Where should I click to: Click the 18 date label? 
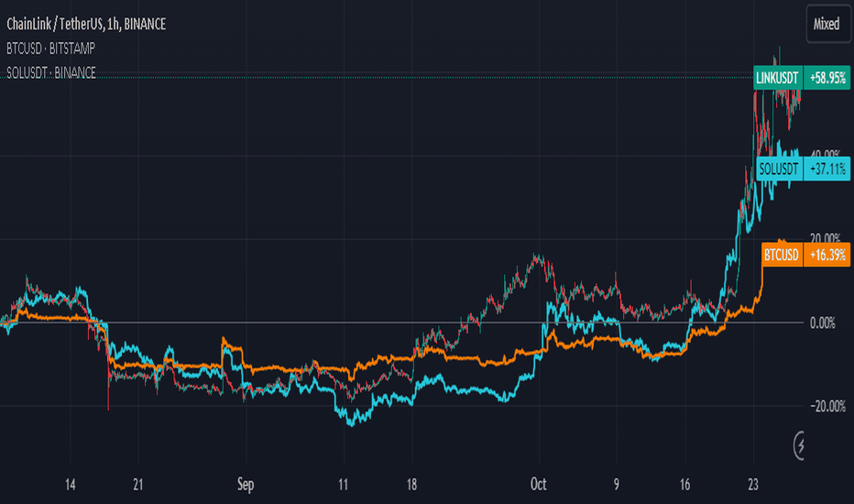point(411,485)
